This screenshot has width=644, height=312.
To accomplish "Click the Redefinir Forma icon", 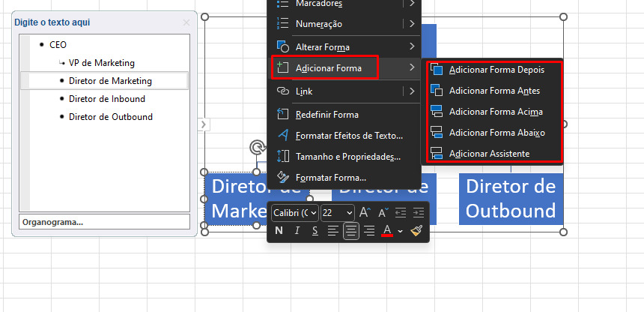I will pos(283,115).
